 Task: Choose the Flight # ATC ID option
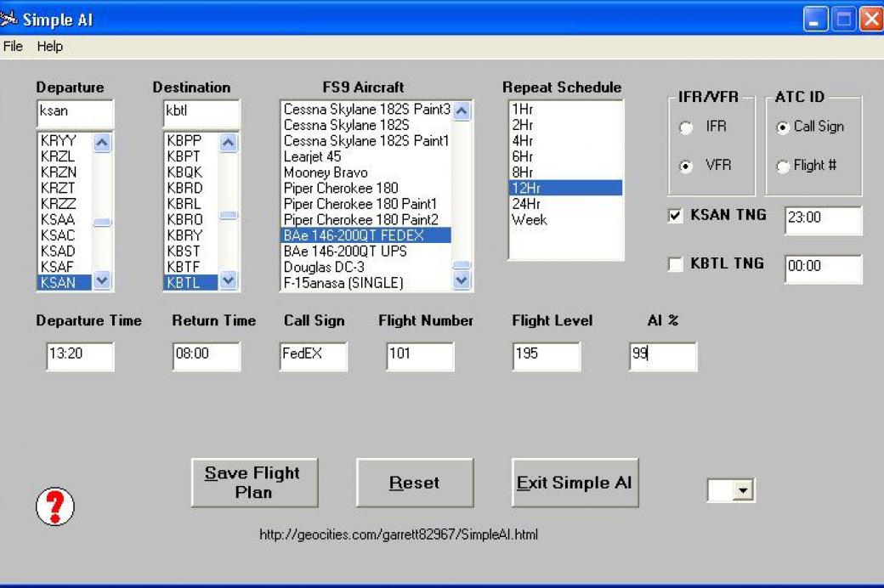point(783,167)
